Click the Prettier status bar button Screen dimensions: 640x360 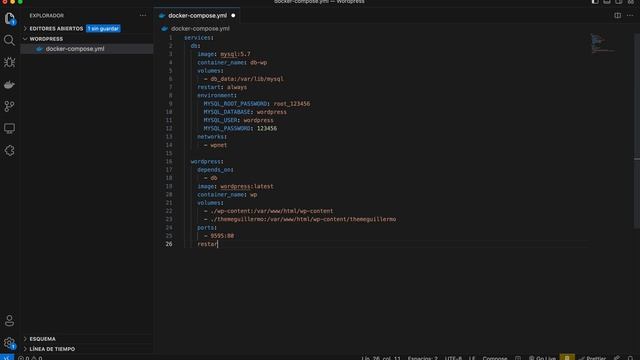(x=592, y=358)
